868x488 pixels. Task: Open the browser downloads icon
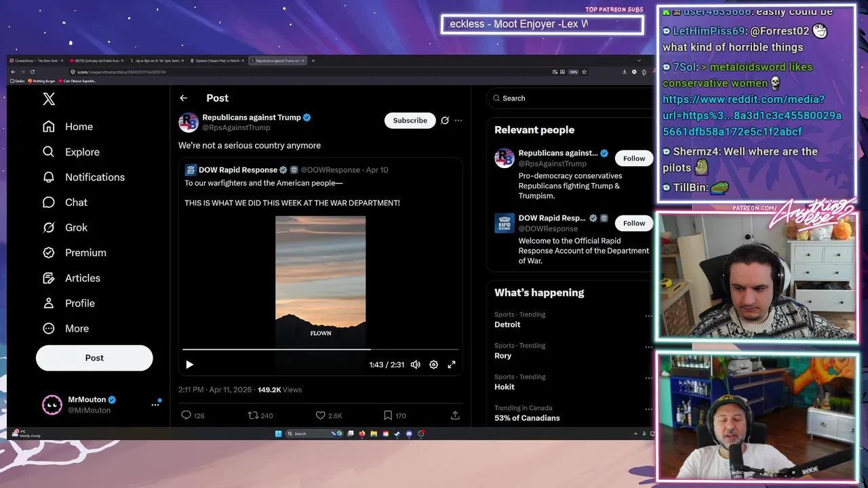click(x=625, y=72)
